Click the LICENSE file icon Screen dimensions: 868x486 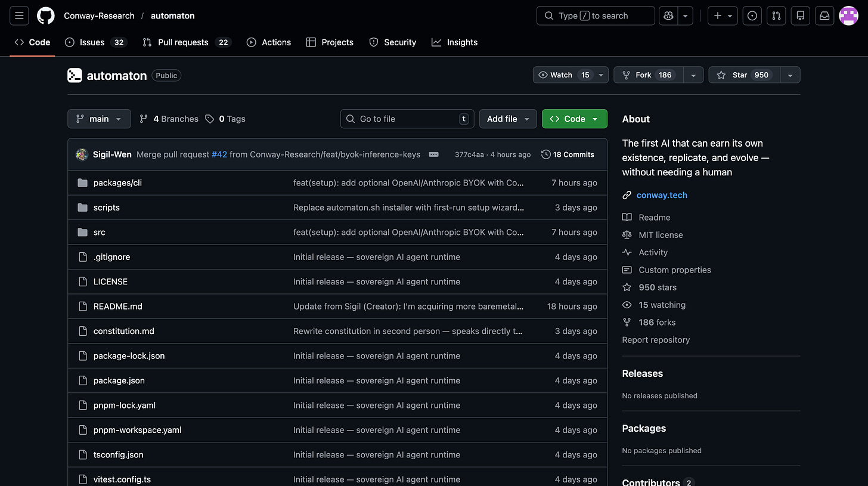tap(83, 281)
